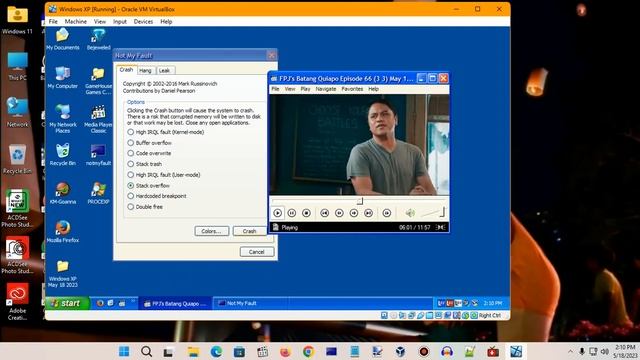Image resolution: width=640 pixels, height=360 pixels.
Task: Launch Mozilla Firefox in XP desktop
Action: click(62, 231)
